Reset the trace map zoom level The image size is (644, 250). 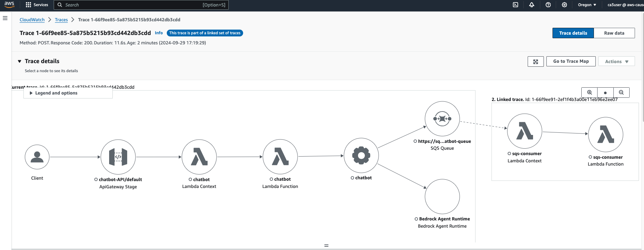coord(605,92)
